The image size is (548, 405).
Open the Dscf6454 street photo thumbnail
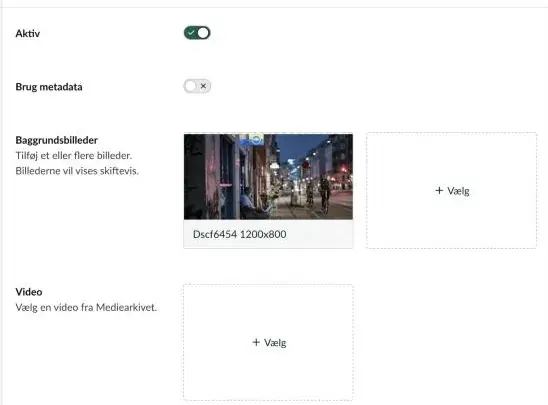(x=268, y=176)
